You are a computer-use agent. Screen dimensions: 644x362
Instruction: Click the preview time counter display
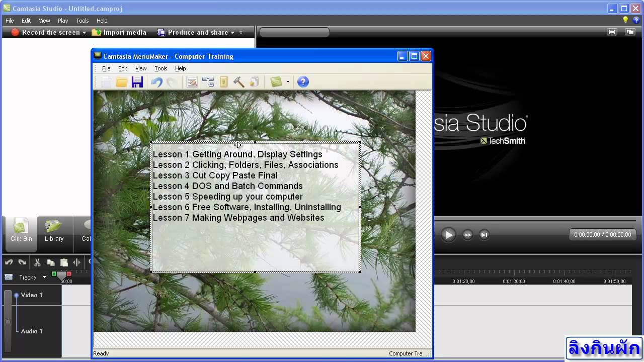(x=602, y=235)
